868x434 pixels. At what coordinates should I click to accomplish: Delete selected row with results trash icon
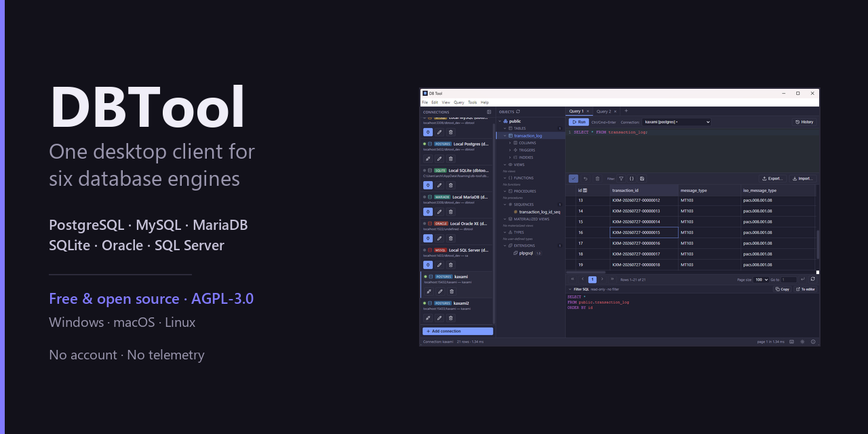coord(597,178)
